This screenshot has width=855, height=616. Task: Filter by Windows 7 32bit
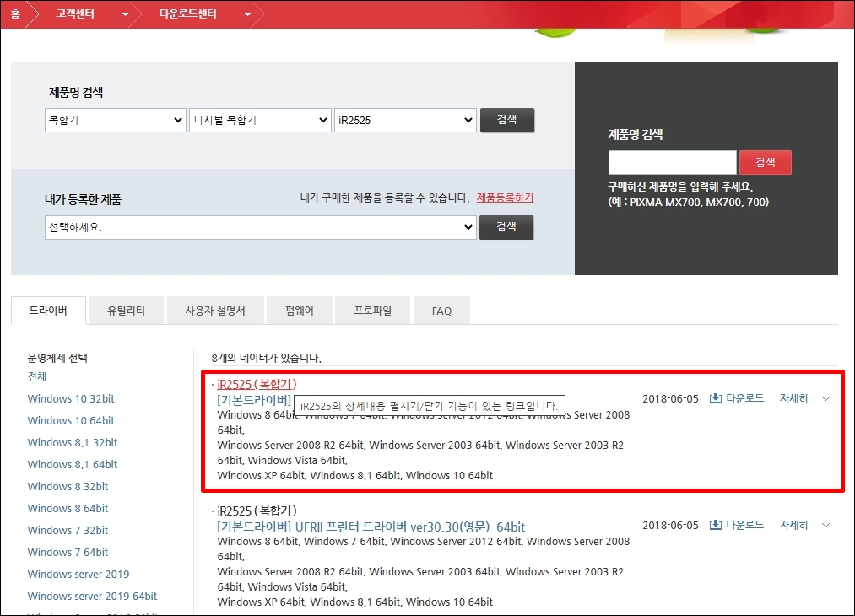[x=68, y=530]
